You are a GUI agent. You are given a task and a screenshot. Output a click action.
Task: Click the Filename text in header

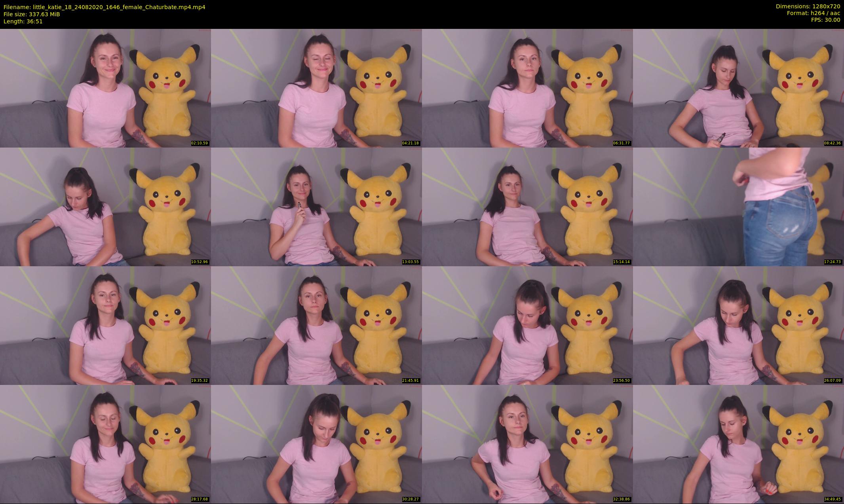point(104,7)
